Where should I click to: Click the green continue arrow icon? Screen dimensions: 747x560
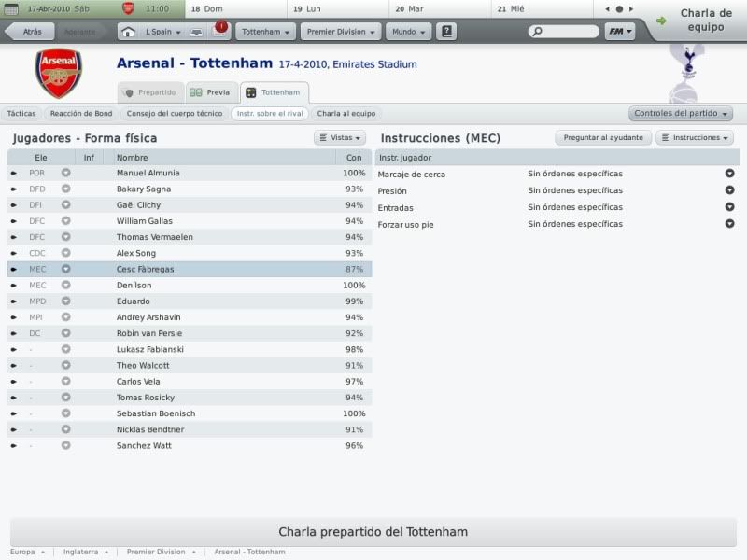(x=661, y=21)
